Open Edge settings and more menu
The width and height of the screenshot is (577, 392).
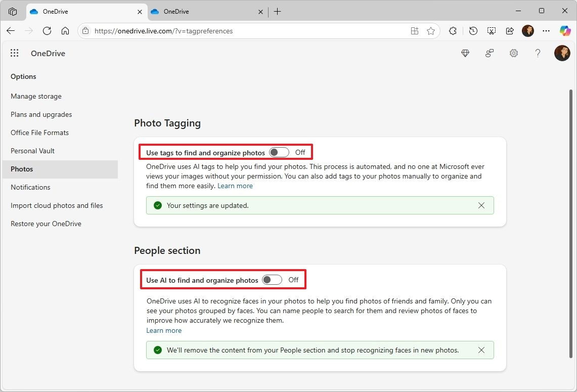546,31
